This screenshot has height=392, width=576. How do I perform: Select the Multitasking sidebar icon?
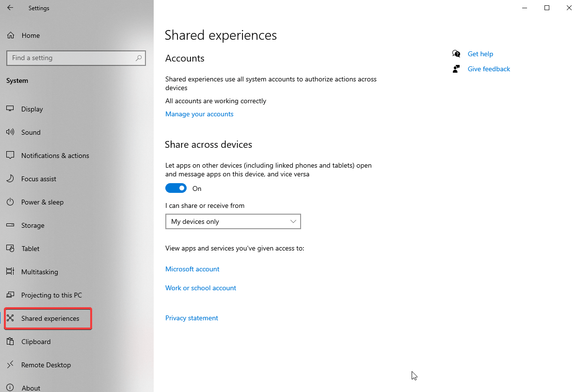[x=10, y=272]
